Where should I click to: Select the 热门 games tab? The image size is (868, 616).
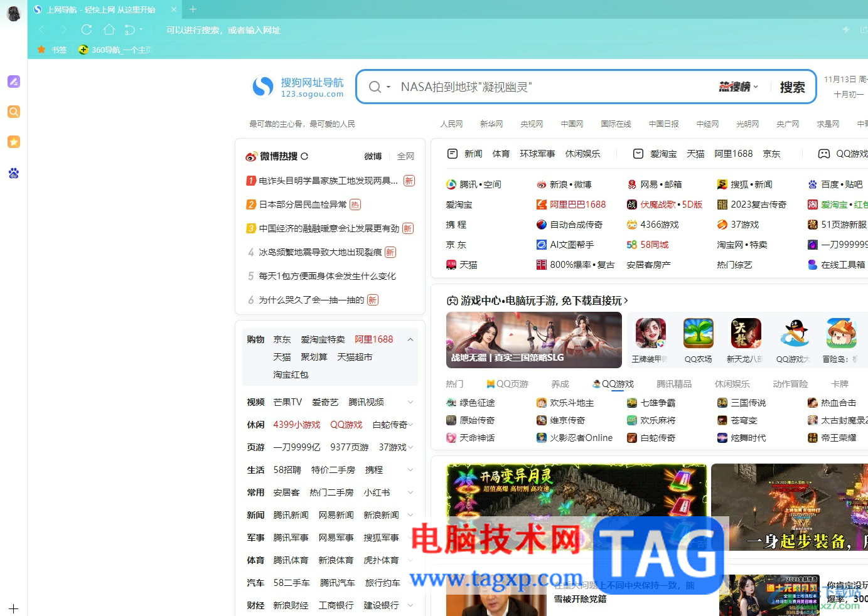click(454, 384)
